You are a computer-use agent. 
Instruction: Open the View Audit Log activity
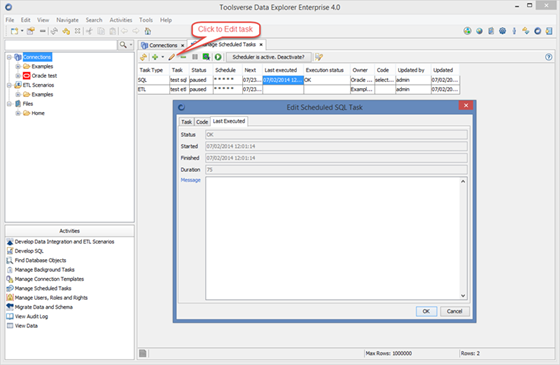[x=31, y=316]
